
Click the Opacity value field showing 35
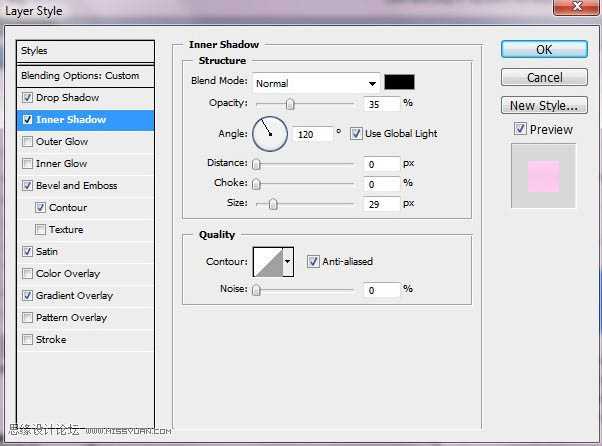(x=382, y=104)
